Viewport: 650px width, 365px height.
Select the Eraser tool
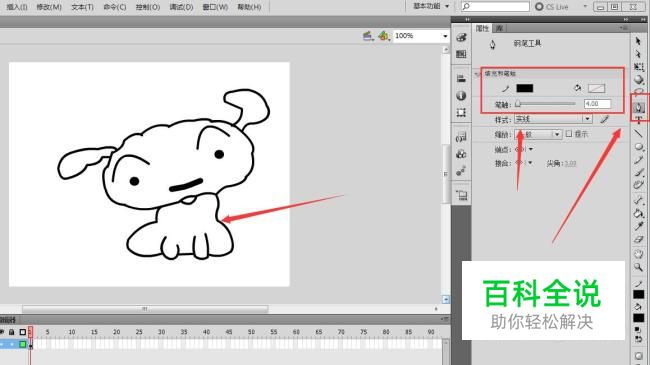[638, 240]
